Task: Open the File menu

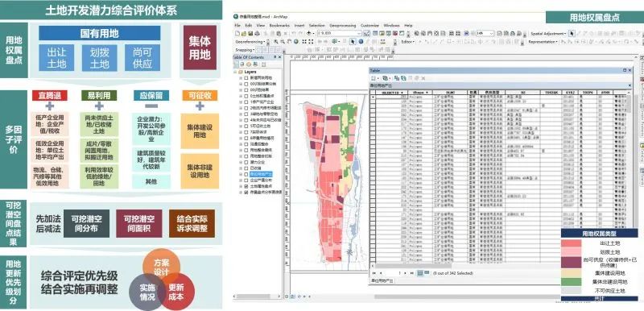Action: click(237, 26)
